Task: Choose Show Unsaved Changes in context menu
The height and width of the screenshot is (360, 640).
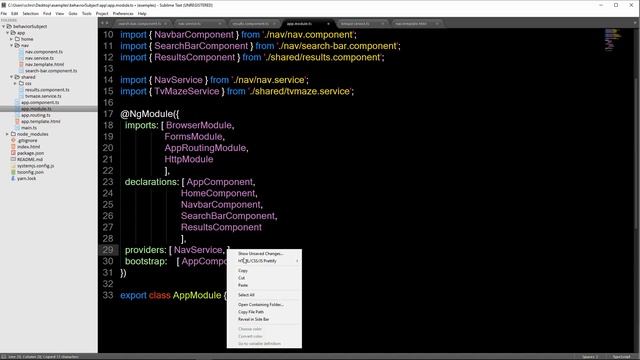Action: point(264,253)
